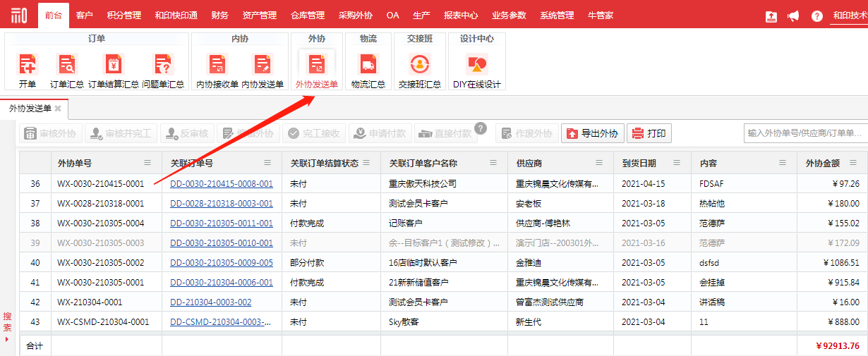This screenshot has height=356, width=868.
Task: Open column menu for 内容
Action: click(x=783, y=163)
